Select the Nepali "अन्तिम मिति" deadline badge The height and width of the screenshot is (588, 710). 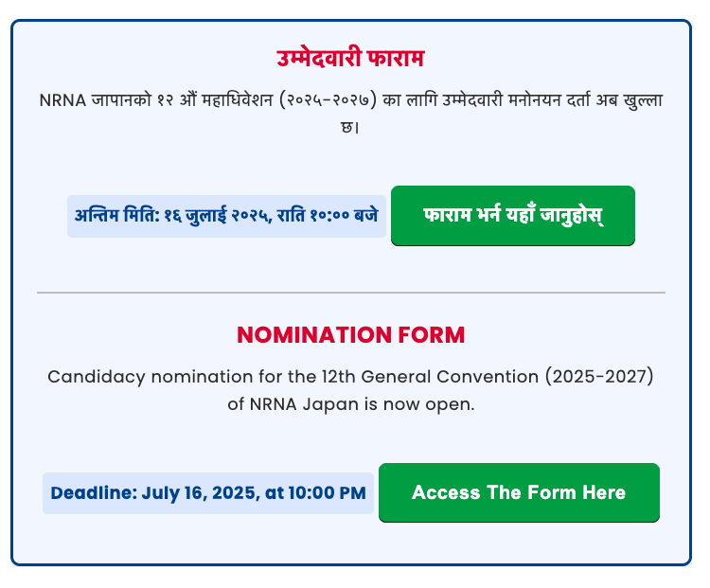226,216
